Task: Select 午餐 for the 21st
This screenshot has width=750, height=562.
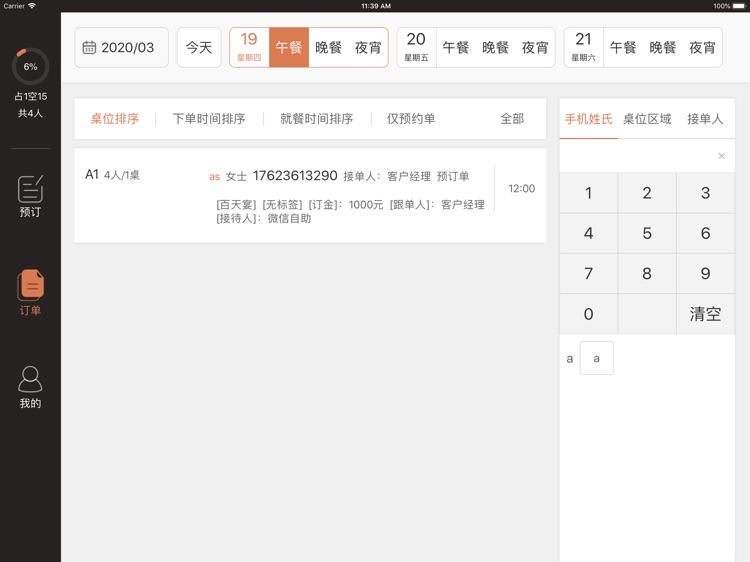Action: tap(623, 47)
